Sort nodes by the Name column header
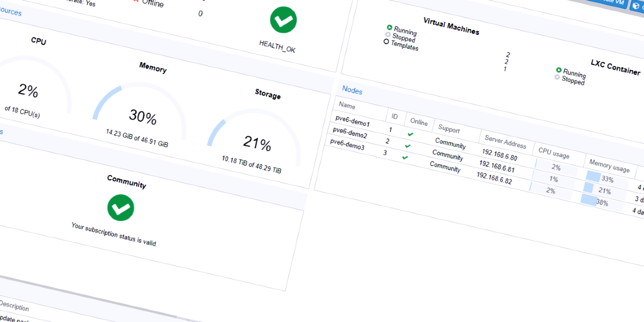The width and height of the screenshot is (644, 322). pos(347,106)
